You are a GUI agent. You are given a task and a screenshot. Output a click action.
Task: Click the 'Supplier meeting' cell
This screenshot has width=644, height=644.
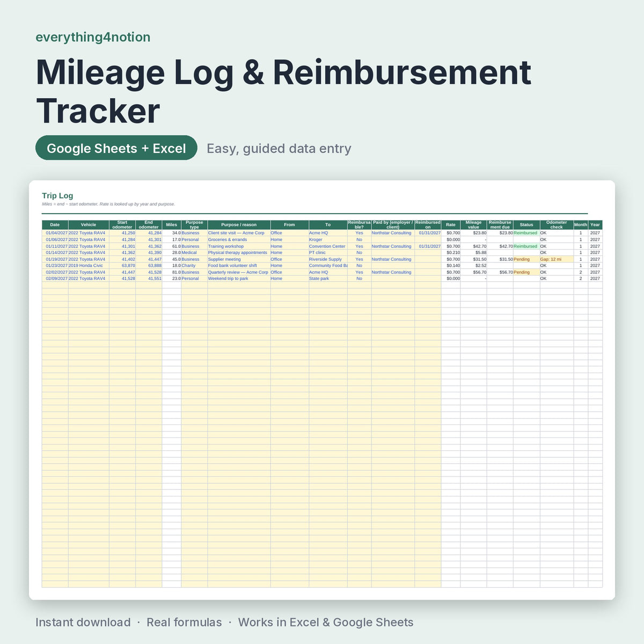pos(239,259)
